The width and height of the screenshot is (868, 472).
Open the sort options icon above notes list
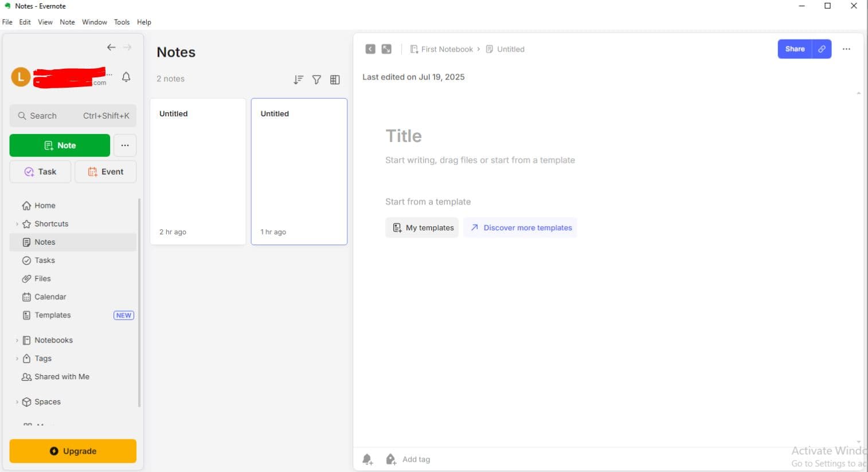pyautogui.click(x=298, y=80)
